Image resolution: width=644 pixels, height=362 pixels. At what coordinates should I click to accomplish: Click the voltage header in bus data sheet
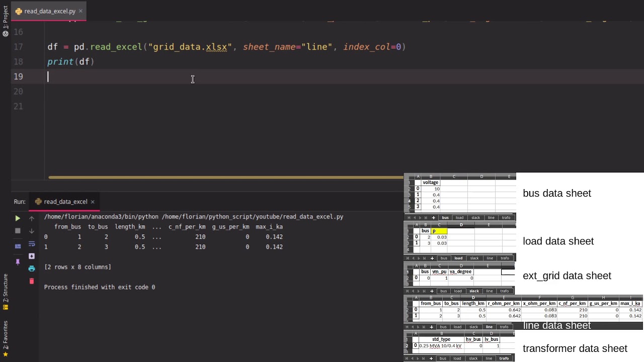pos(431,183)
